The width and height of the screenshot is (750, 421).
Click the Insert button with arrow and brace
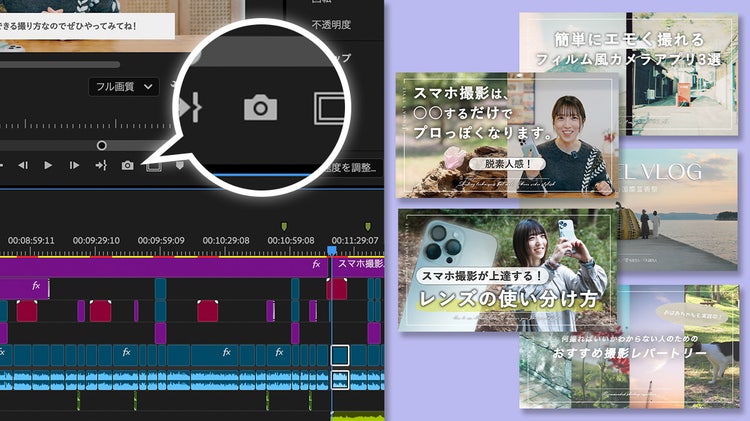[101, 166]
